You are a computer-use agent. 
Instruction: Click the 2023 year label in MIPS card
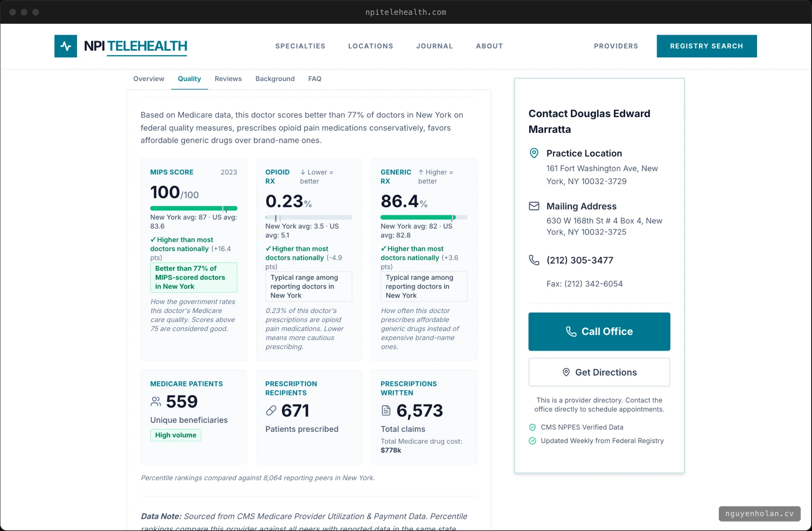point(229,172)
